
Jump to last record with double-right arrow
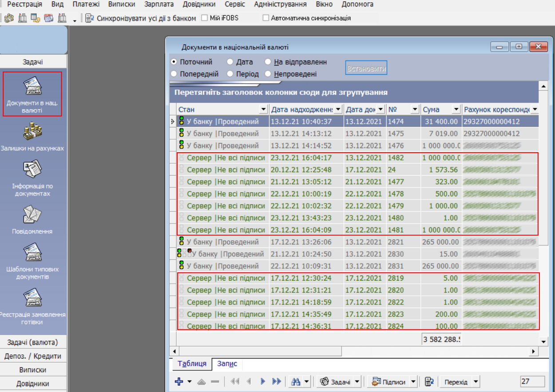276,381
